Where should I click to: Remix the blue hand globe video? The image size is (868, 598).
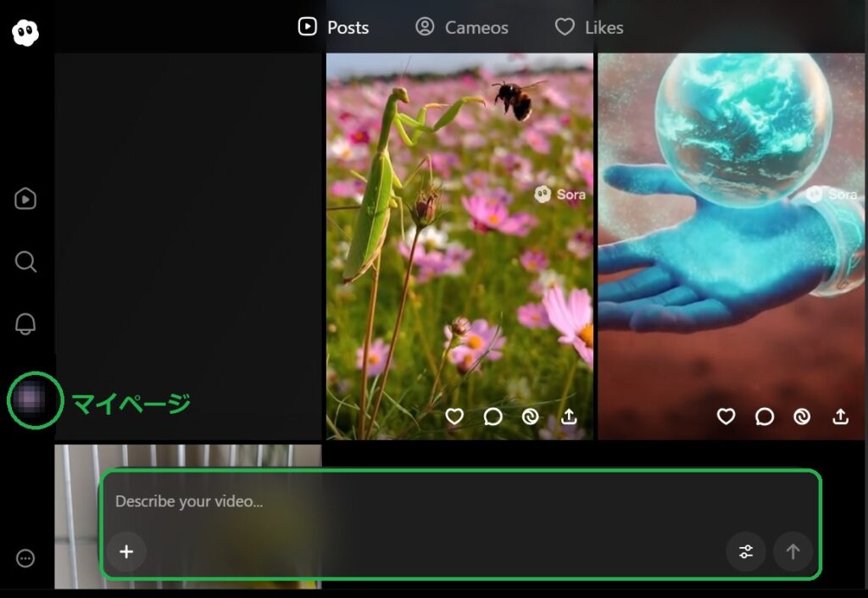(x=802, y=416)
